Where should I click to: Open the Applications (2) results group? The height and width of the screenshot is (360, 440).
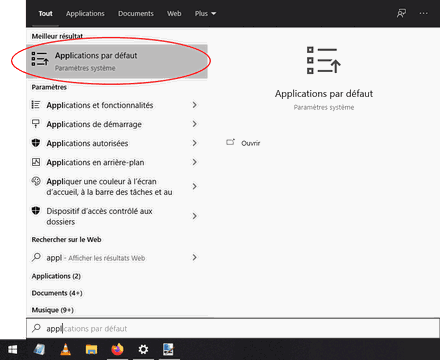[56, 276]
